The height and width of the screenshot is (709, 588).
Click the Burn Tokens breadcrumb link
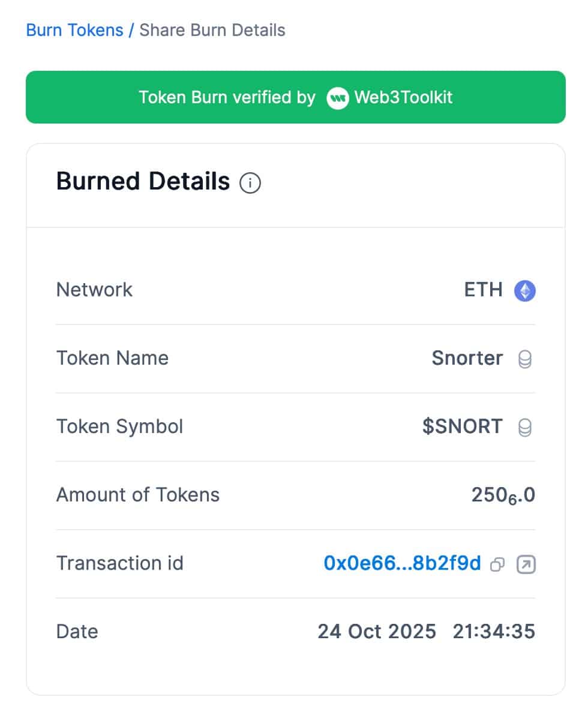pyautogui.click(x=74, y=30)
